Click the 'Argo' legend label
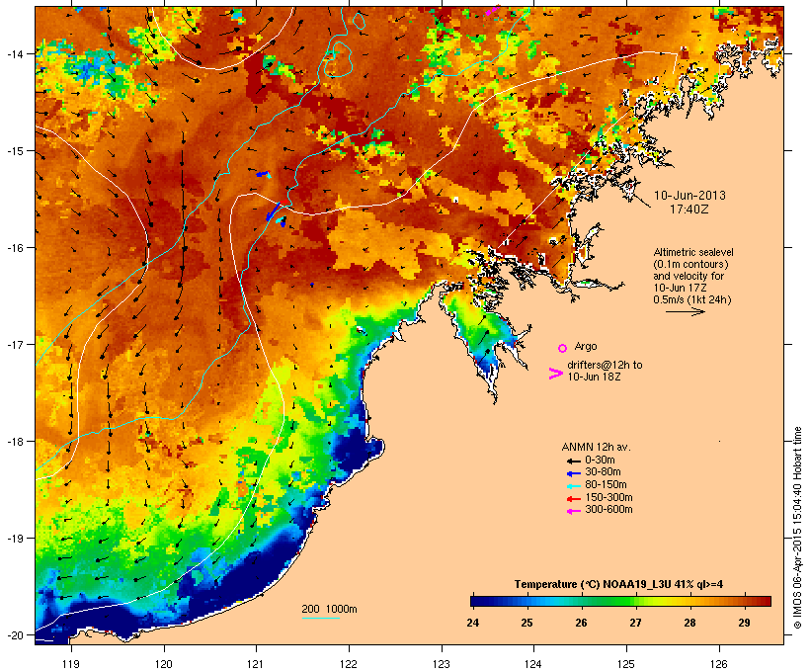This screenshot has width=810, height=672. (586, 346)
